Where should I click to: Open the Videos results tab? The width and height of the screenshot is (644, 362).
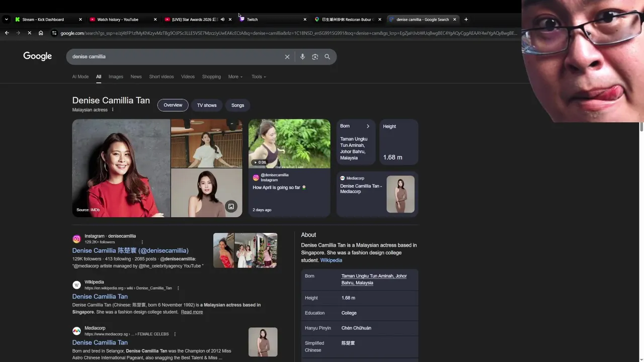188,77
